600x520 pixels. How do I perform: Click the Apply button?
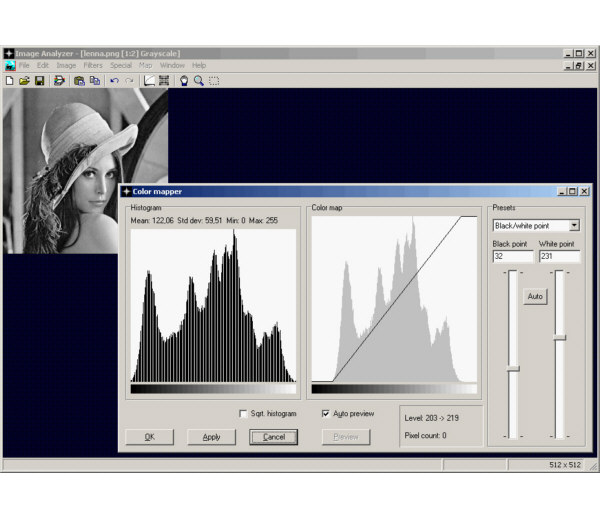(211, 437)
